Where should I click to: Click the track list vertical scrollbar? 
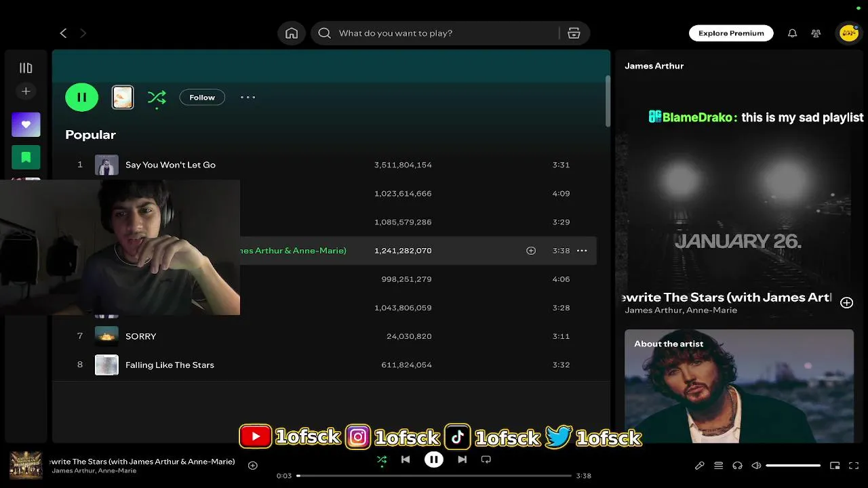608,101
